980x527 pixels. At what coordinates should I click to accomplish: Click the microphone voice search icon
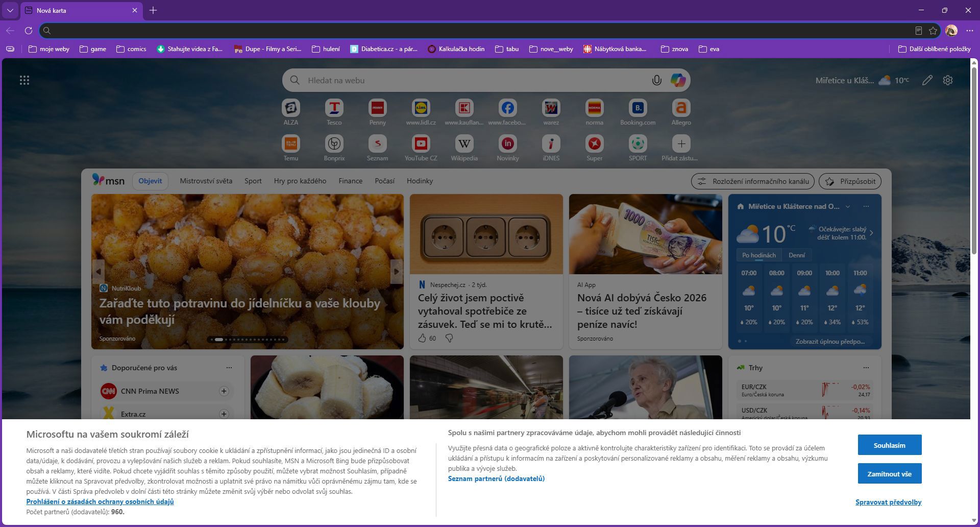point(656,80)
